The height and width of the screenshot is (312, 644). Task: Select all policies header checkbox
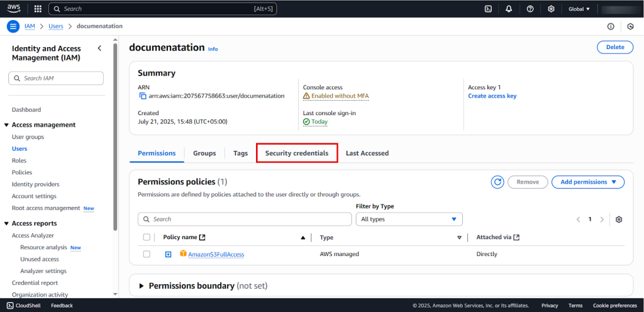[x=147, y=237]
